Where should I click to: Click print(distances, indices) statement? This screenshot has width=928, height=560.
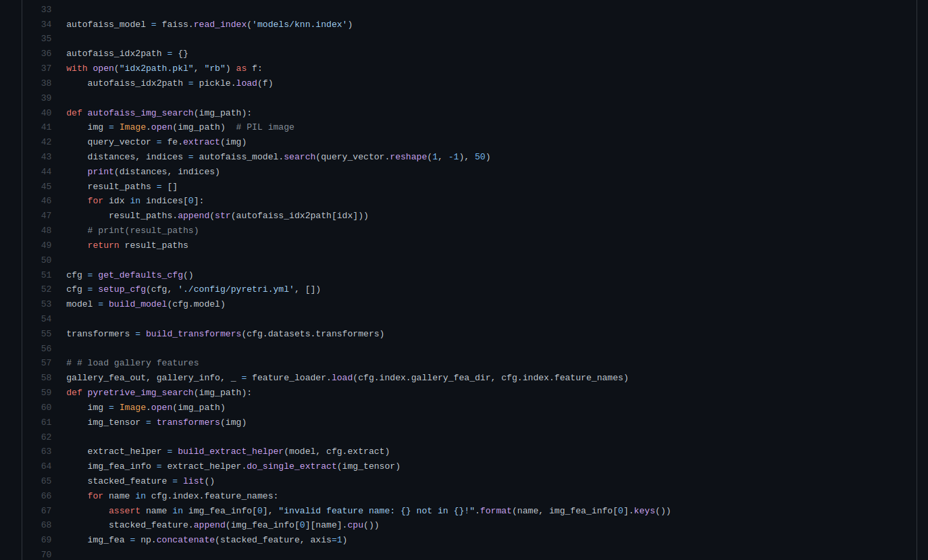(153, 172)
